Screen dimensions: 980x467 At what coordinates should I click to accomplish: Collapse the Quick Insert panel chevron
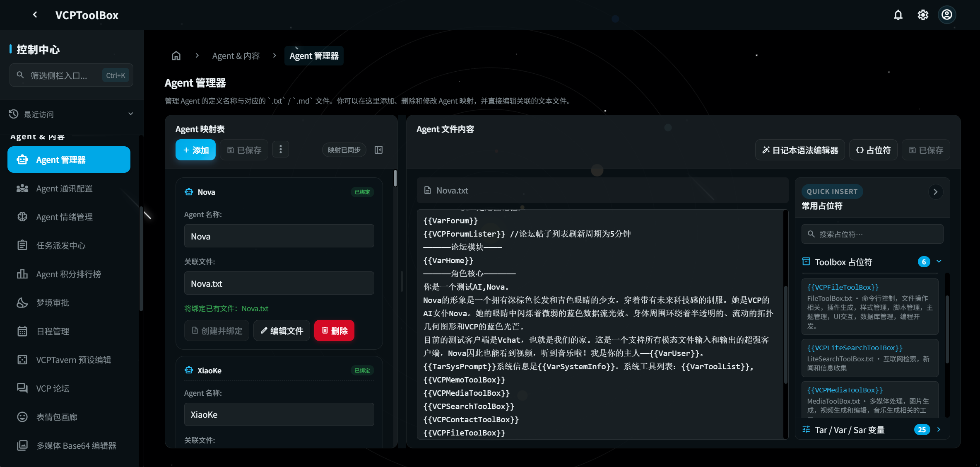935,192
